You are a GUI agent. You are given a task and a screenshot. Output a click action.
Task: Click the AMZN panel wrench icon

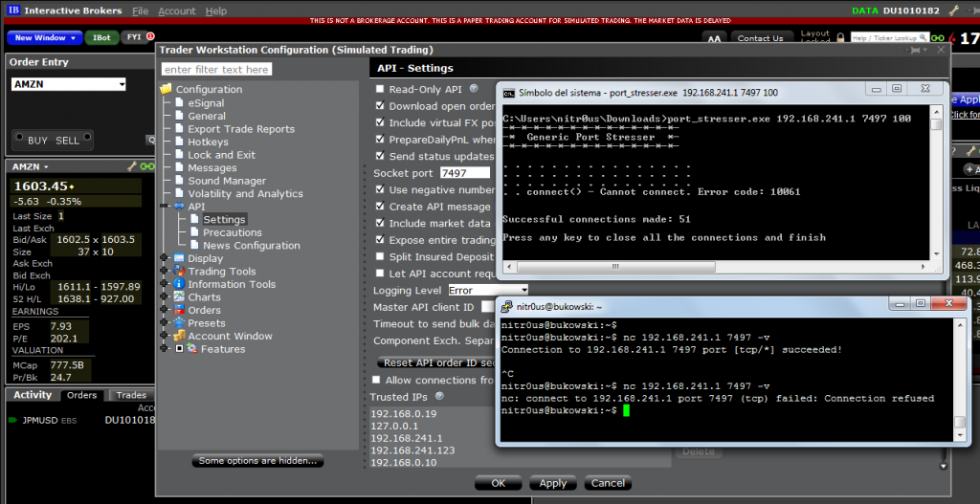coord(131,166)
